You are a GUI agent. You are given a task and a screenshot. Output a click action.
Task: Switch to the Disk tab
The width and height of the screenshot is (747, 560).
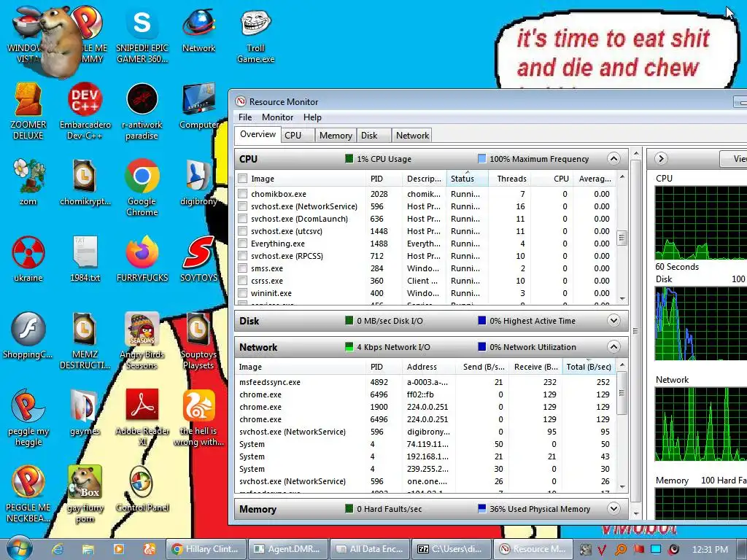374,135
